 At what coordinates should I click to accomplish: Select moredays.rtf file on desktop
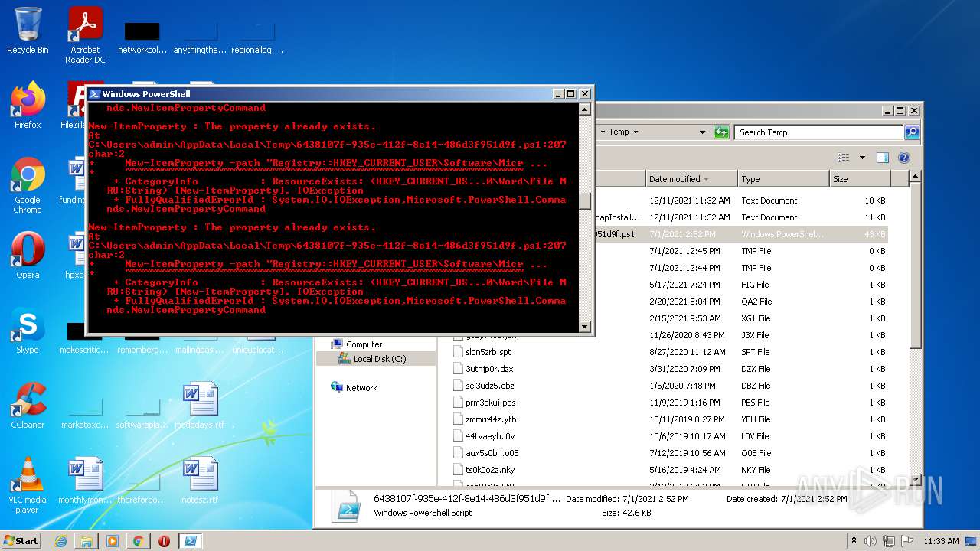200,405
